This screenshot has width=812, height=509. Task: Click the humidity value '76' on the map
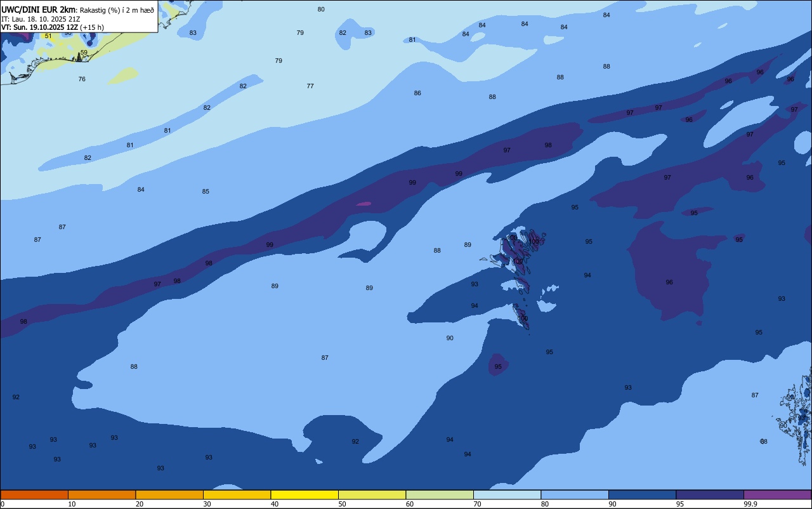[x=82, y=79]
